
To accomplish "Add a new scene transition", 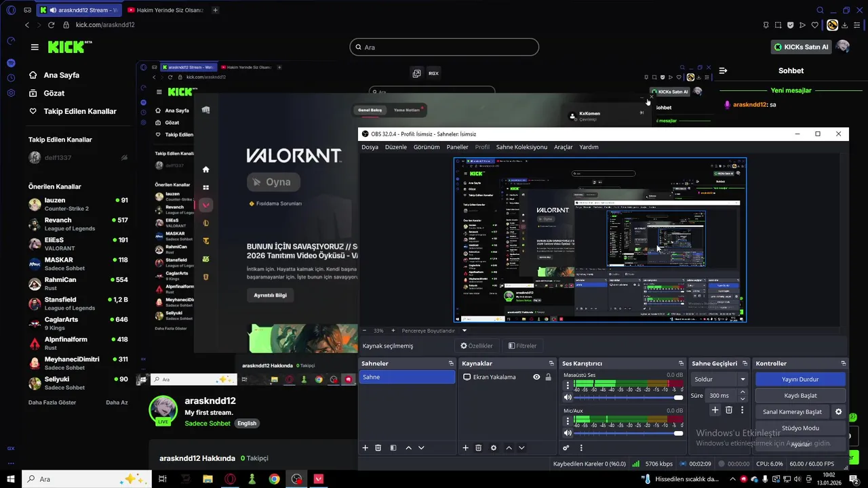I will click(715, 410).
